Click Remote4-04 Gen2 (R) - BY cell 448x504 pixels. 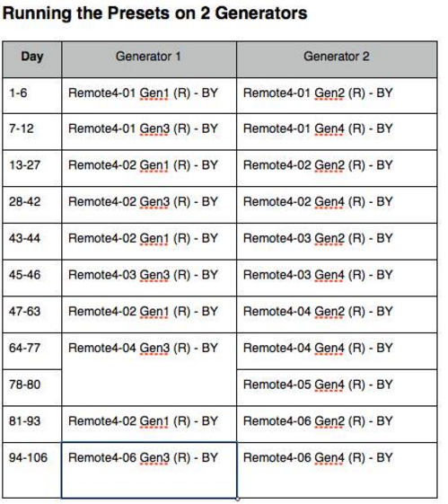tap(337, 314)
